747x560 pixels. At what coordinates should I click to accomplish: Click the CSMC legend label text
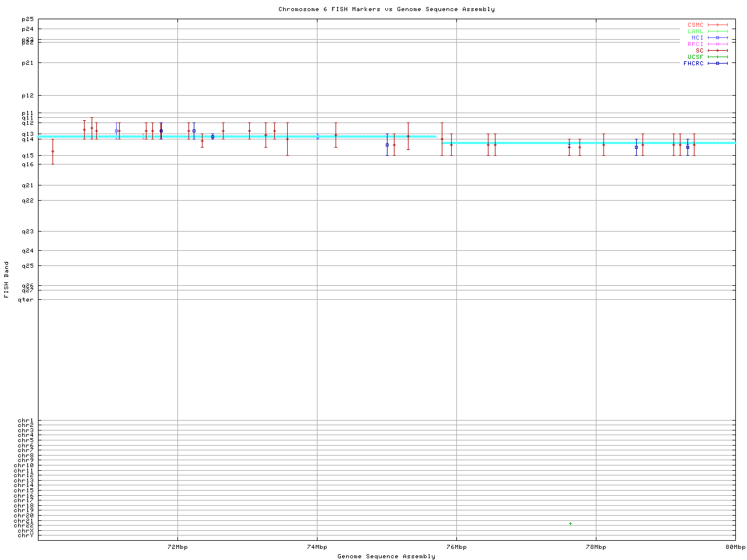click(695, 25)
